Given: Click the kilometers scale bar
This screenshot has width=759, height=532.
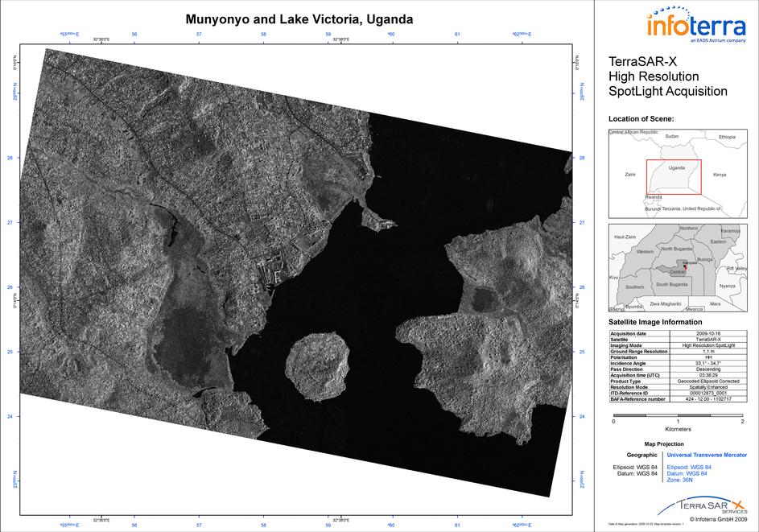Looking at the screenshot, I should pos(678,412).
